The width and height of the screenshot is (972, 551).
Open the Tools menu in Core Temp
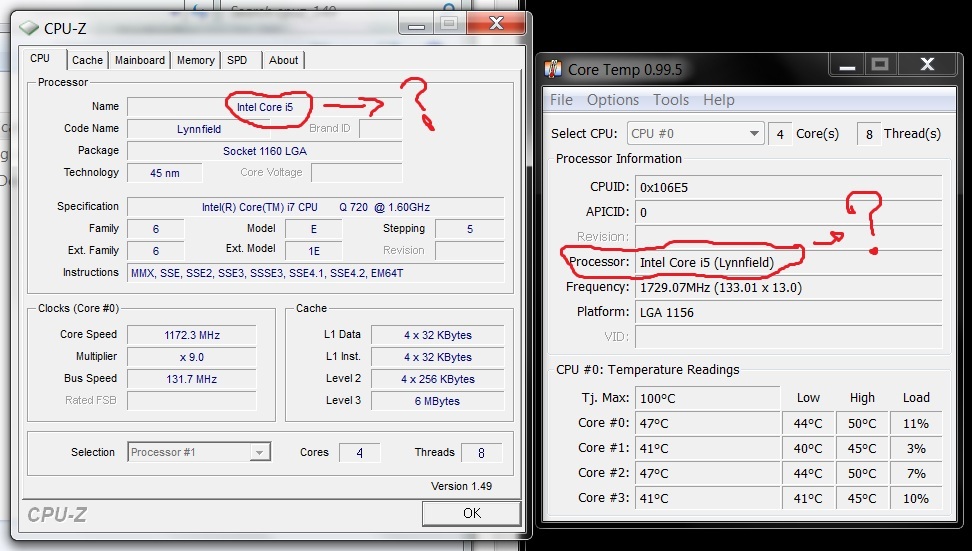click(x=671, y=100)
